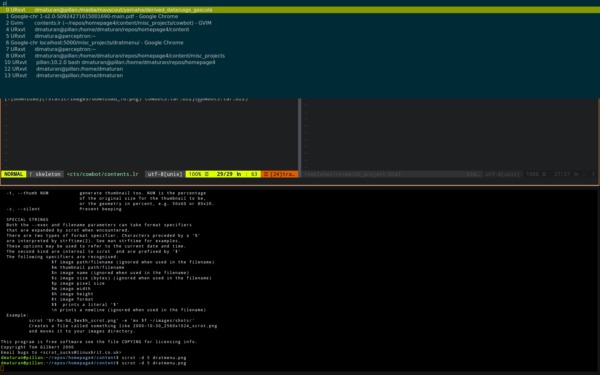Click the last 'scrot -d 5 dratmenu.png' command line
This screenshot has width=600, height=375.
[154, 363]
